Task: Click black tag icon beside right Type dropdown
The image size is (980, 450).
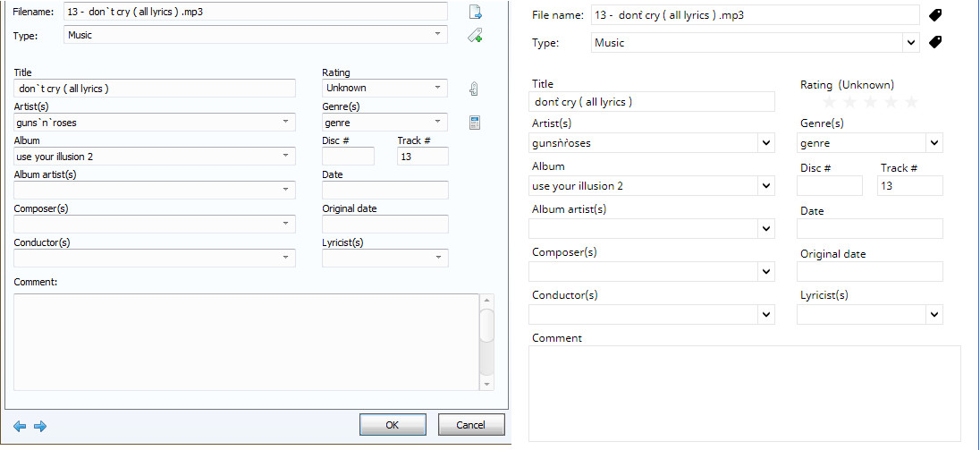Action: coord(935,42)
